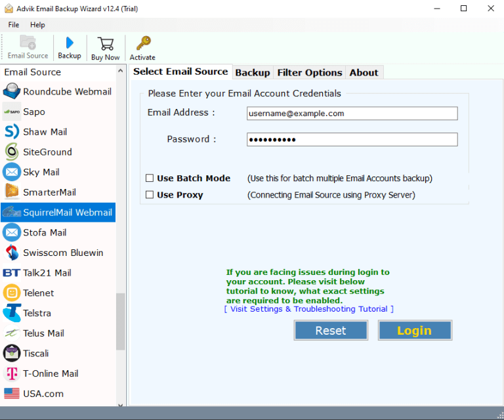
Task: Pick the Telstra email source icon
Action: tap(12, 313)
